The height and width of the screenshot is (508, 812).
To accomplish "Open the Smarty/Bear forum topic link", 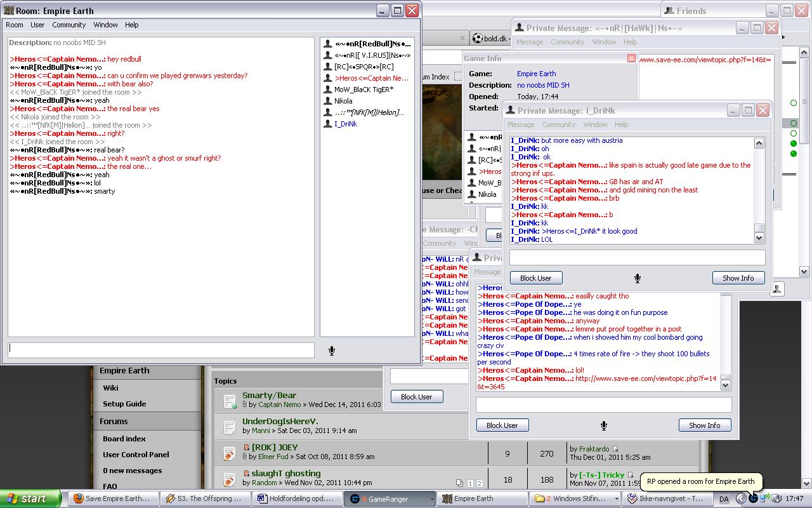I will (x=269, y=395).
